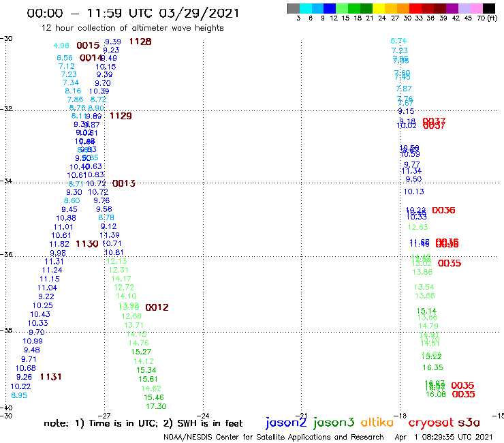Select the 15.46 wave height reading
The image size is (504, 443).
tap(154, 397)
